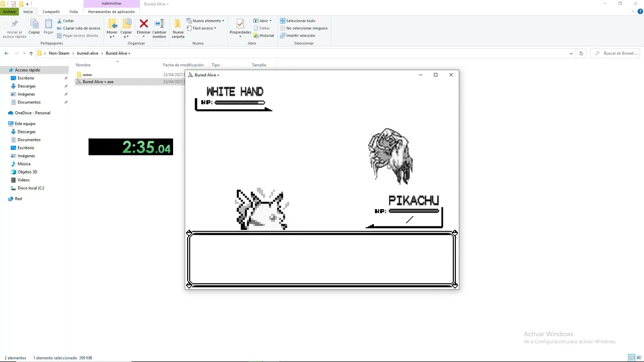Switch to the Compartir ribbon tab
644x362 pixels.
(51, 12)
